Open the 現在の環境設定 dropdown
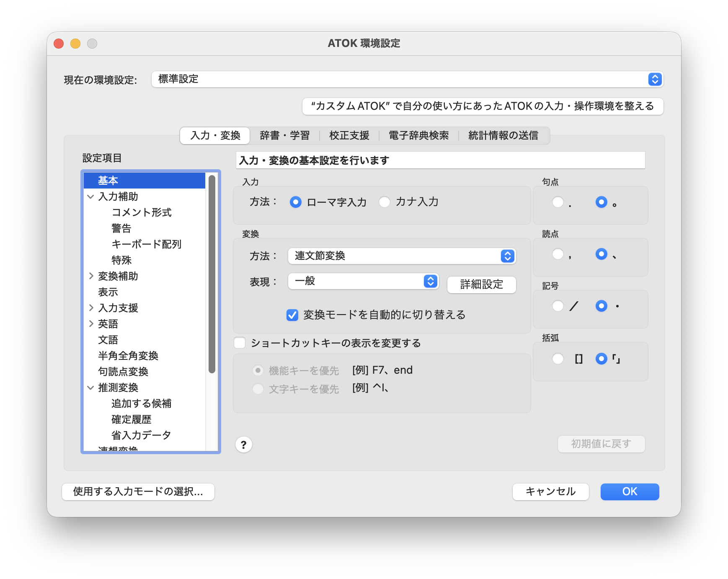728x579 pixels. (655, 79)
